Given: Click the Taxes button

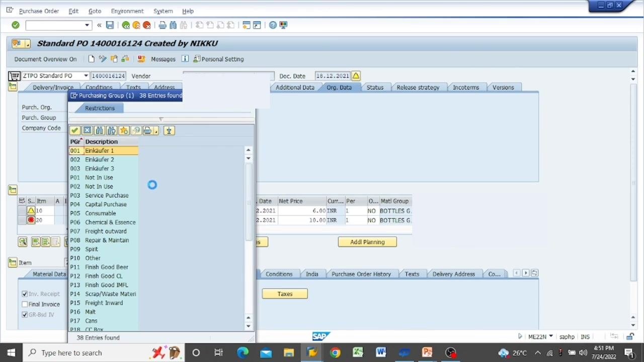Looking at the screenshot, I should point(285,294).
